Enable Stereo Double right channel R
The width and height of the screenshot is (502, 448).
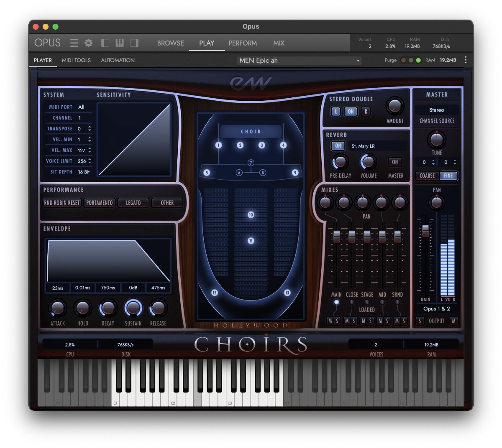(x=366, y=112)
